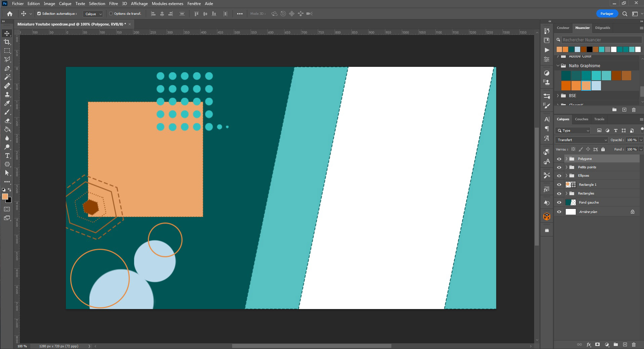
Task: Change the screen mode
Action: pyautogui.click(x=7, y=218)
